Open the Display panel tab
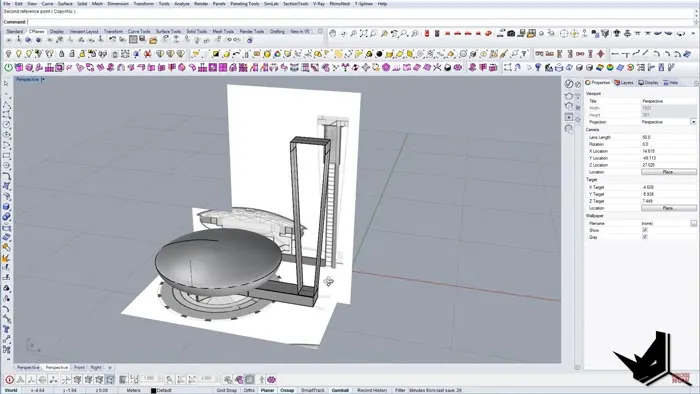Viewport: 700px width, 394px height. click(648, 83)
